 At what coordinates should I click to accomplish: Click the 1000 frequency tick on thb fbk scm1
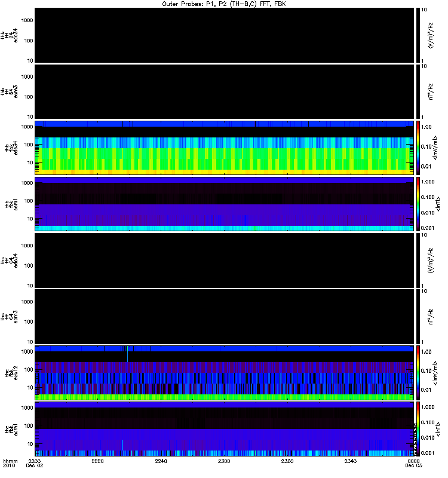[27, 183]
